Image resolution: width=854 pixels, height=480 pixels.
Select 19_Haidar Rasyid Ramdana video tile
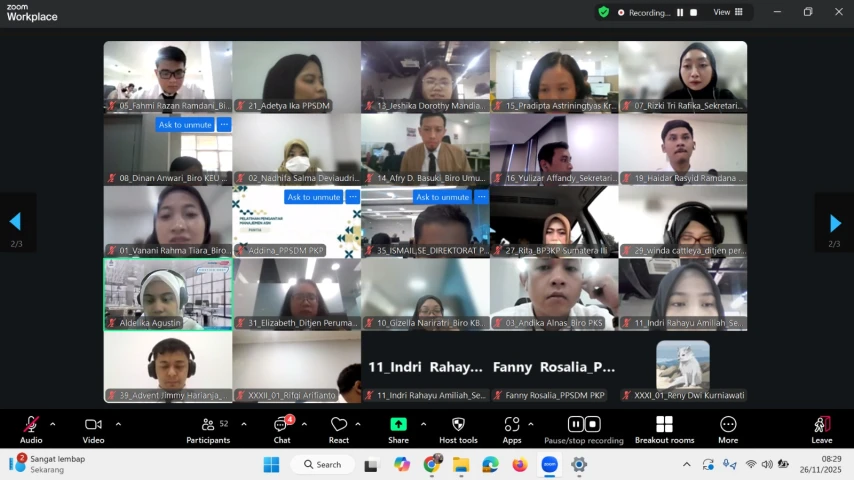(683, 149)
